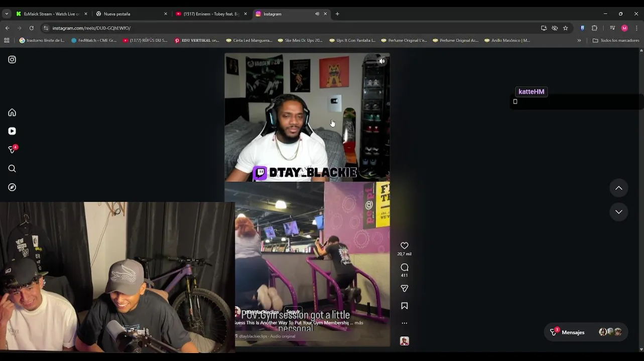Open the Perfume Original Az... bookmark
The height and width of the screenshot is (361, 644).
[x=456, y=41]
